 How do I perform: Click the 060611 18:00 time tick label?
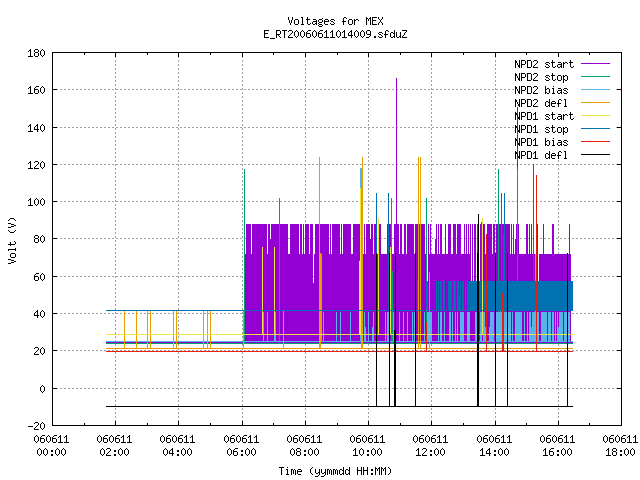tap(620, 446)
